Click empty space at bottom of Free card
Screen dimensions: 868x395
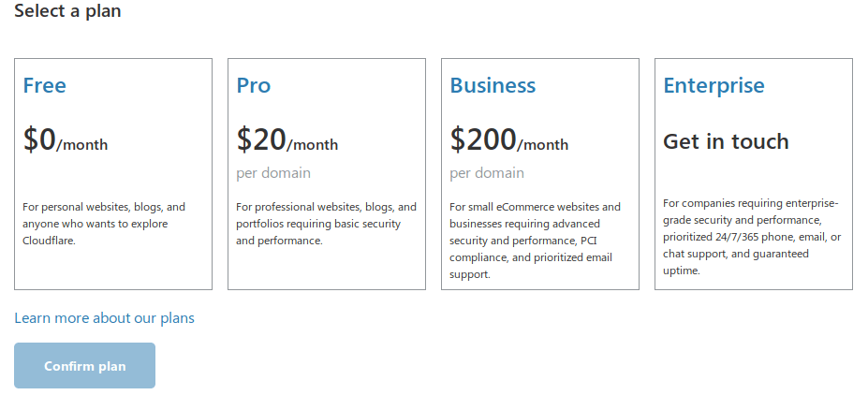pos(112,270)
